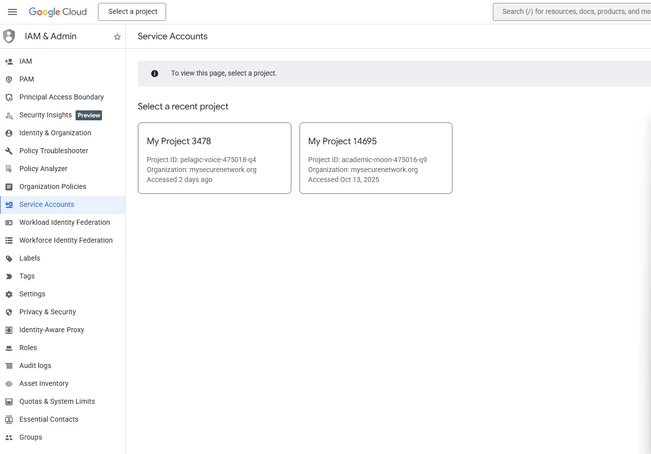The image size is (651, 454).
Task: Open Policy Analyzer
Action: click(x=63, y=168)
